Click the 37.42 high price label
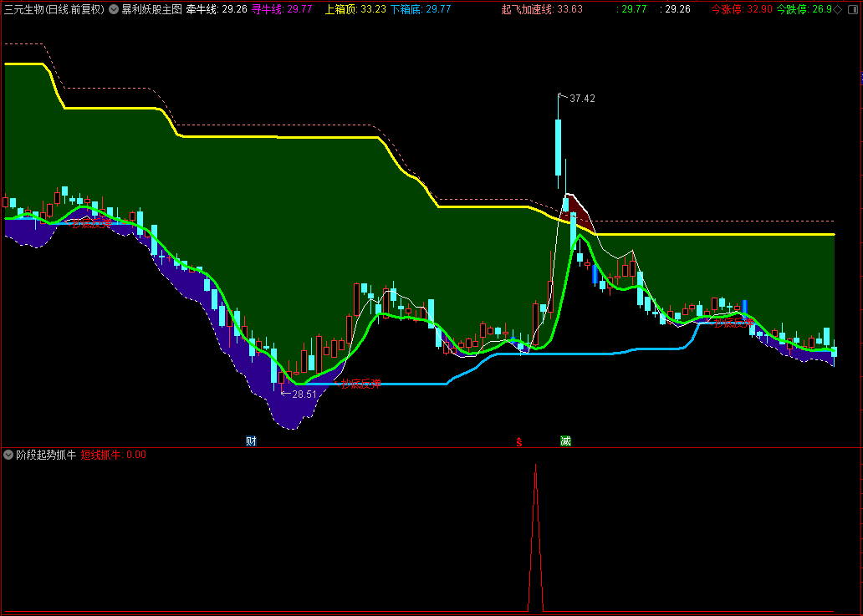863x616 pixels. click(x=582, y=99)
